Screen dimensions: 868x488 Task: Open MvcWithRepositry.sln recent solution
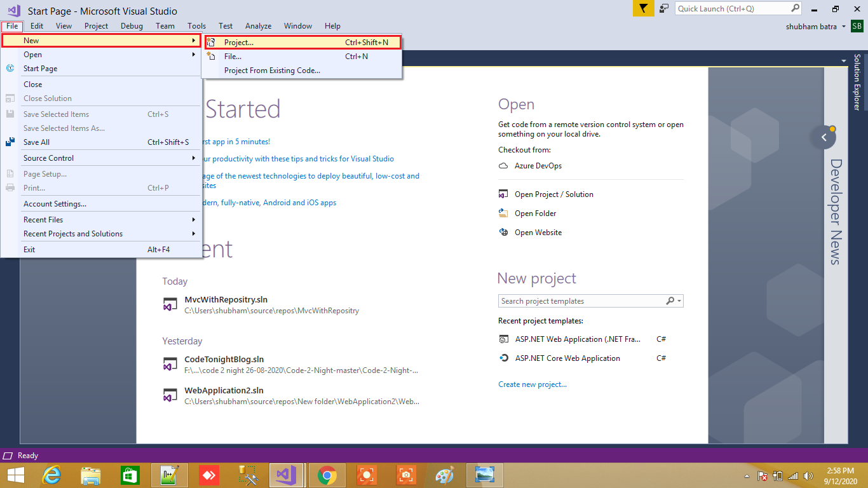[226, 300]
